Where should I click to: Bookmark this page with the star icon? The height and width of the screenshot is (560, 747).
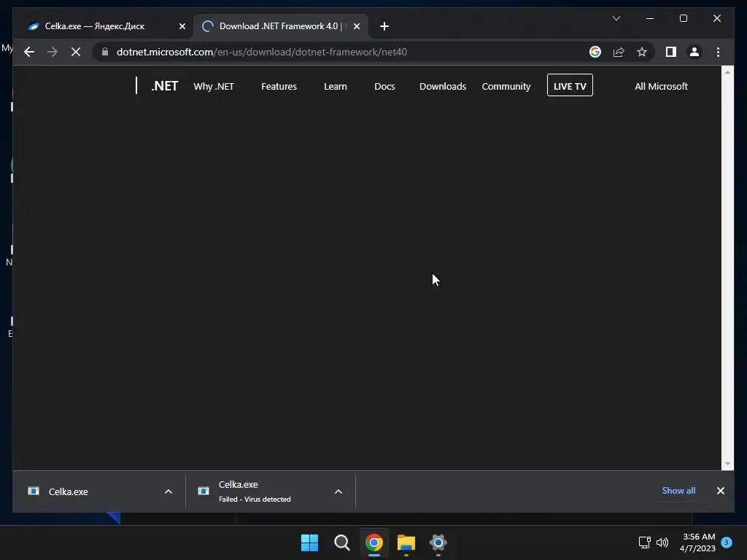(x=642, y=52)
